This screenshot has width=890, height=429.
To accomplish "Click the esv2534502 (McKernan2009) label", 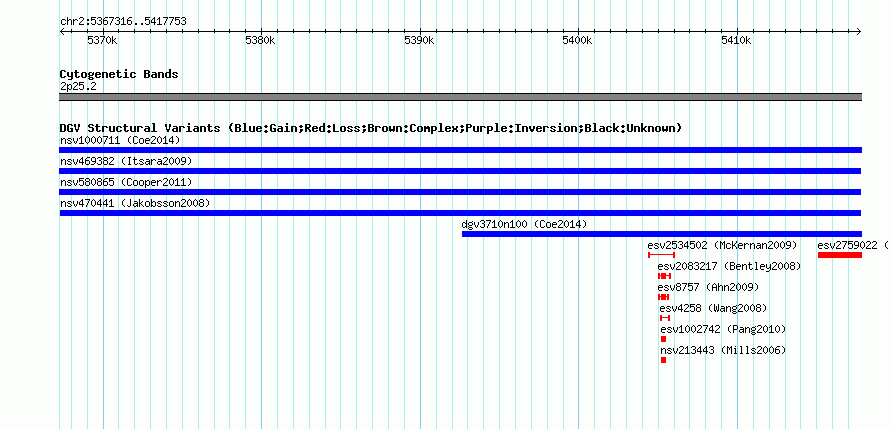I will click(x=723, y=245).
